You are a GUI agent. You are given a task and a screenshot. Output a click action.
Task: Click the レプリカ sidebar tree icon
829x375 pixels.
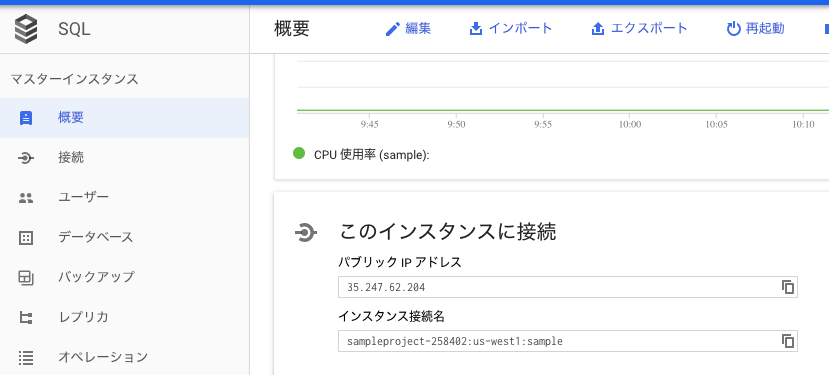26,317
